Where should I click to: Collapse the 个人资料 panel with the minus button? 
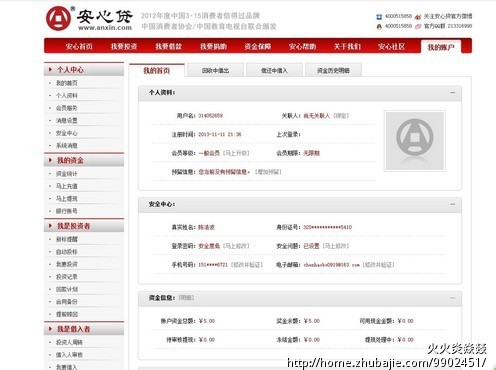452,92
